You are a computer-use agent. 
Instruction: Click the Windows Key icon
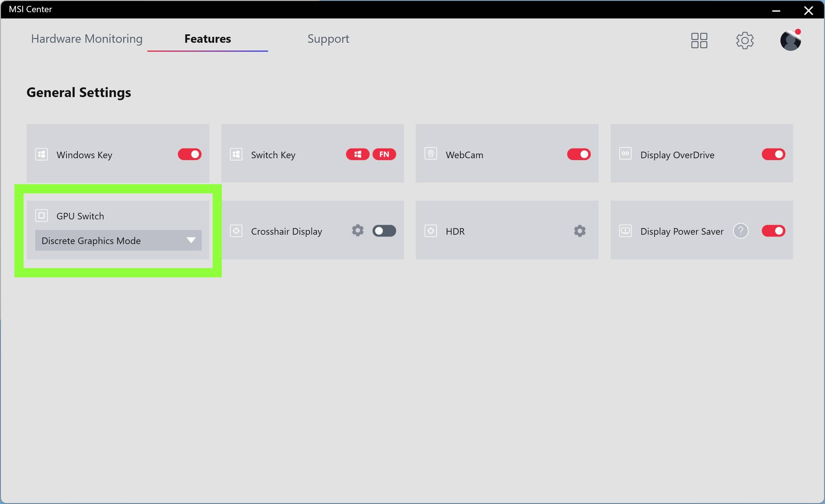(x=41, y=154)
